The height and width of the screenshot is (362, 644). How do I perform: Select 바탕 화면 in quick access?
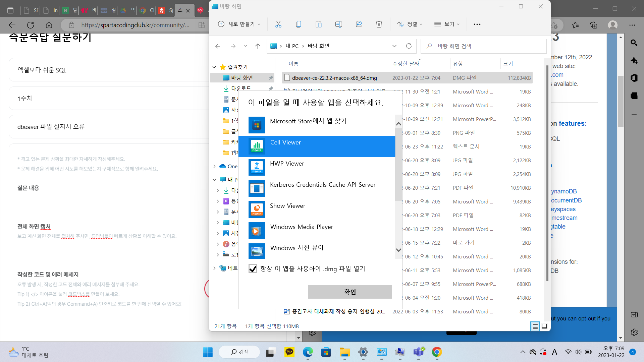click(242, 78)
